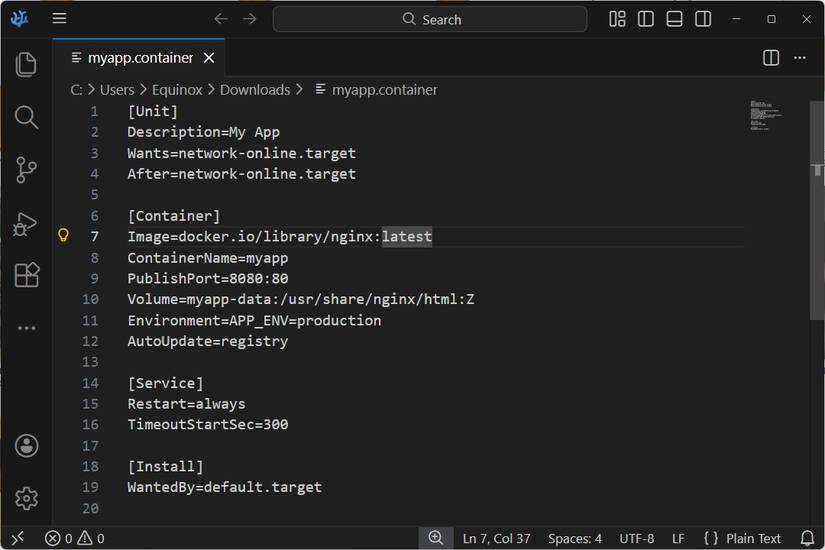Close the myapp.container tab
This screenshot has width=825, height=550.
tap(209, 57)
